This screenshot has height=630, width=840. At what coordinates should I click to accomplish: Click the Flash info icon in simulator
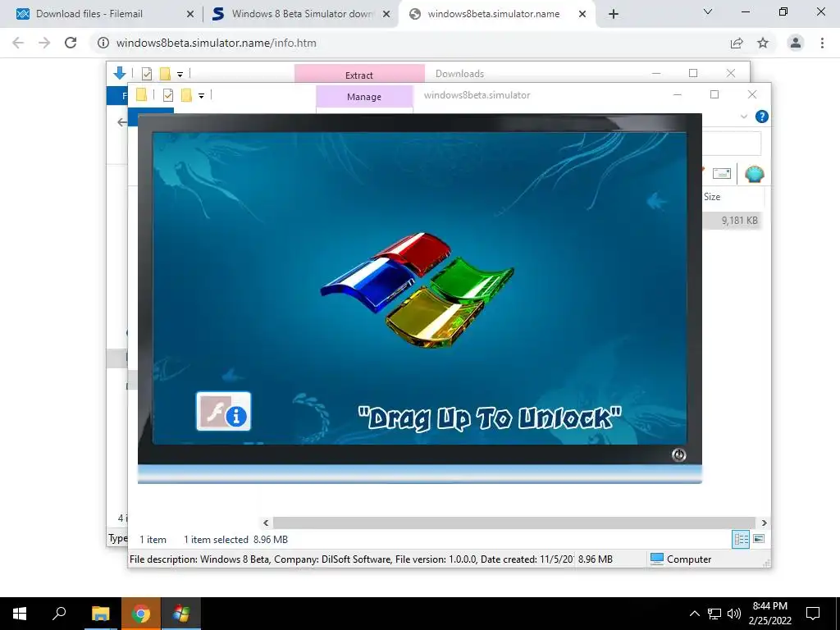[223, 411]
